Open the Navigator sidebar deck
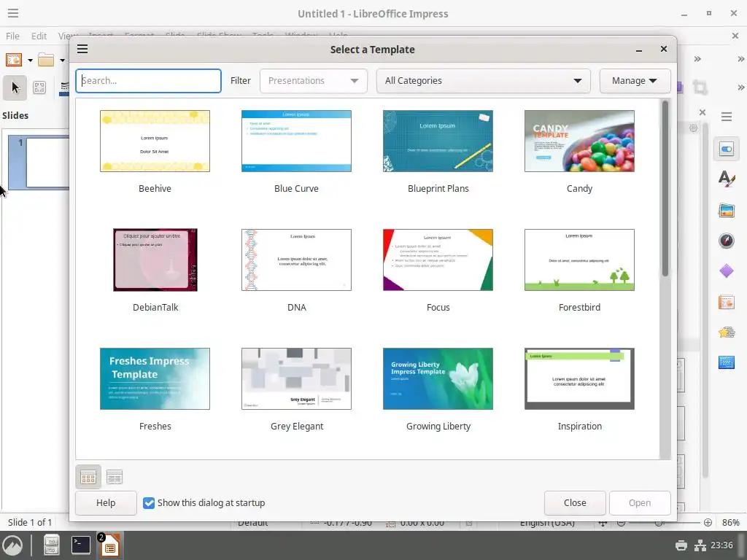This screenshot has width=747, height=560. pos(726,241)
